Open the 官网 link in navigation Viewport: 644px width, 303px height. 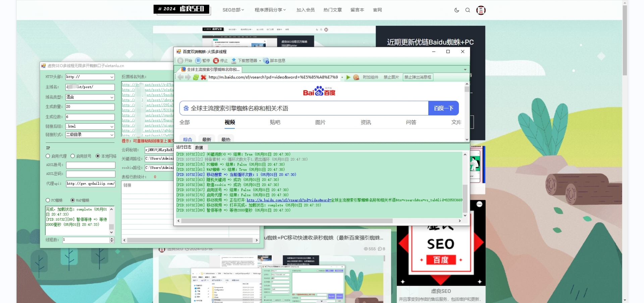coord(377,10)
